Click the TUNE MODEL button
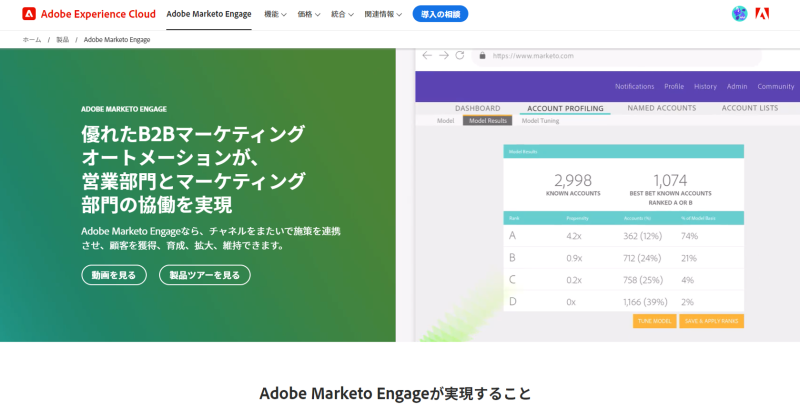The width and height of the screenshot is (800, 411). click(x=655, y=321)
